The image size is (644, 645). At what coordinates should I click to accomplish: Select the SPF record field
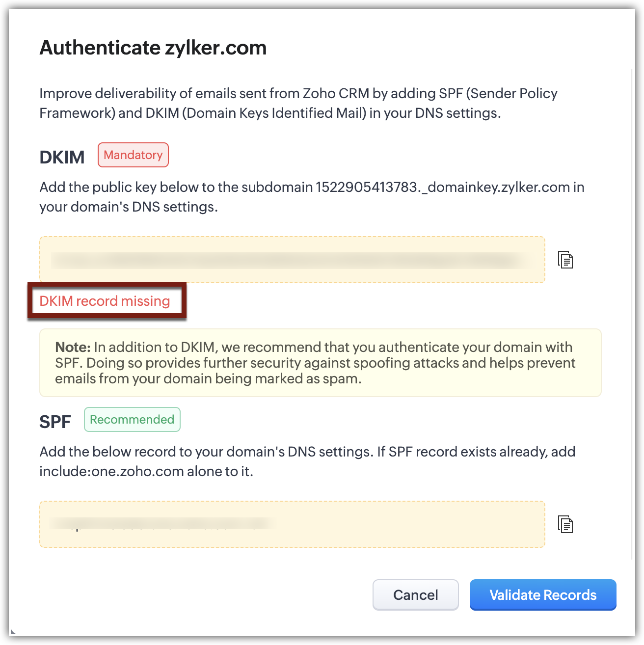[x=292, y=524]
